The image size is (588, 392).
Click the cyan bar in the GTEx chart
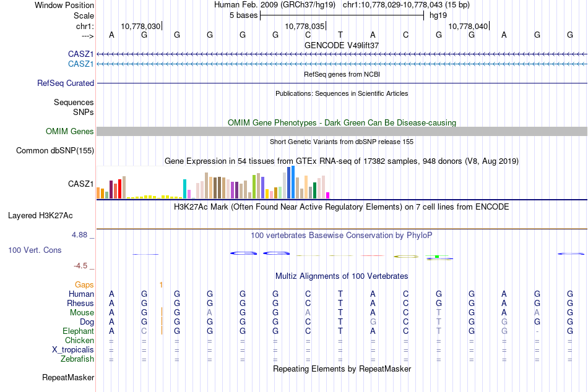coord(184,189)
